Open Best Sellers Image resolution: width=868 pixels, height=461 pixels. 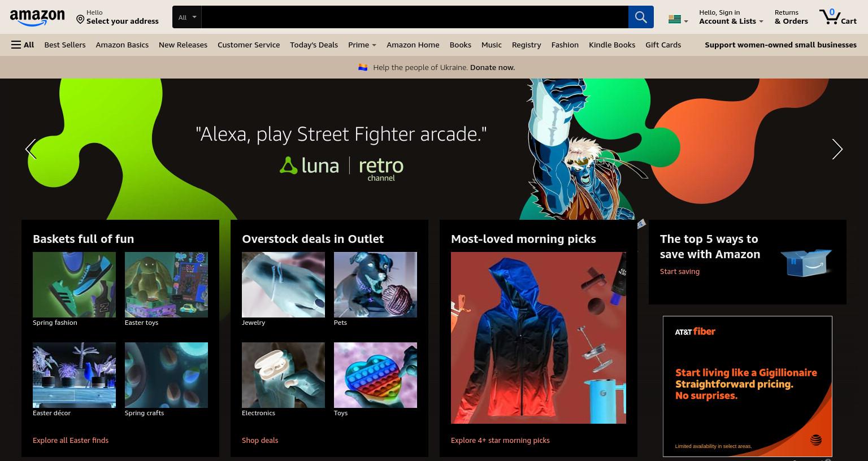pos(65,45)
